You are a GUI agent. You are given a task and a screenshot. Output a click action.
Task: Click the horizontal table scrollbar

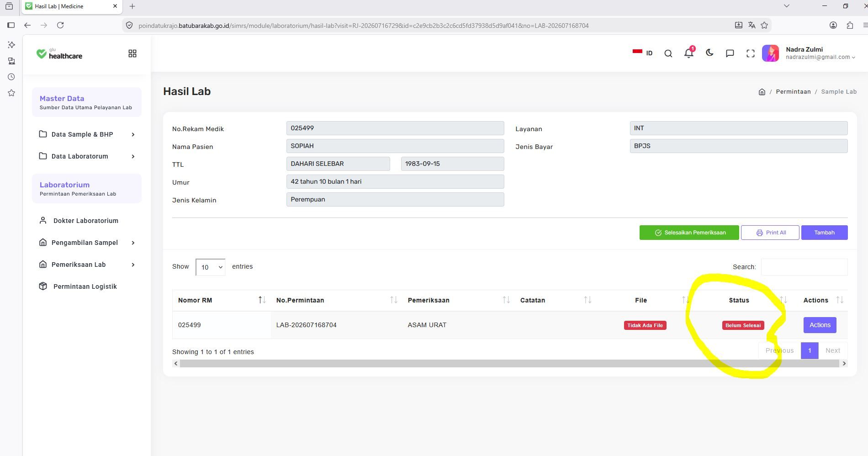(x=509, y=364)
